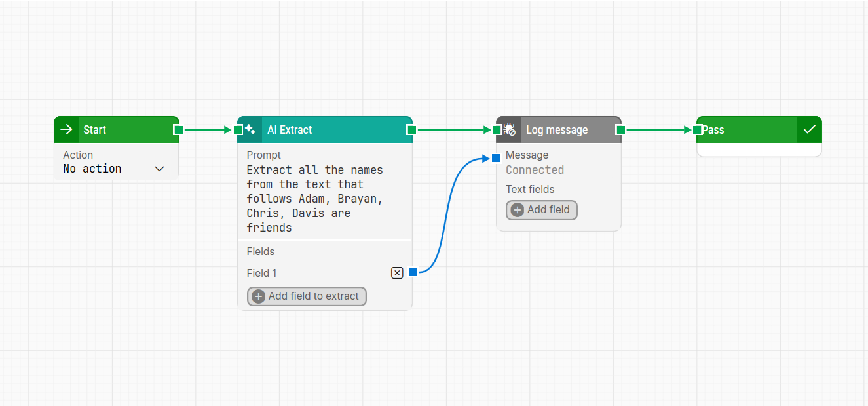Click the Message Connected field
Image resolution: width=868 pixels, height=406 pixels.
pos(535,170)
